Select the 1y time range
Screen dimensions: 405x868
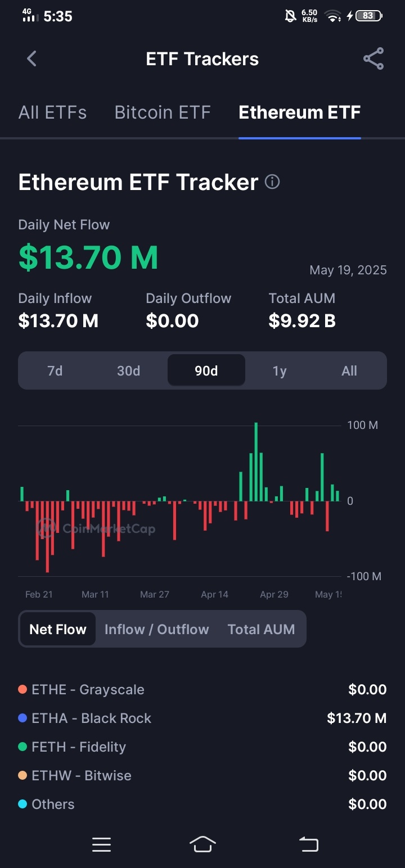tap(280, 370)
